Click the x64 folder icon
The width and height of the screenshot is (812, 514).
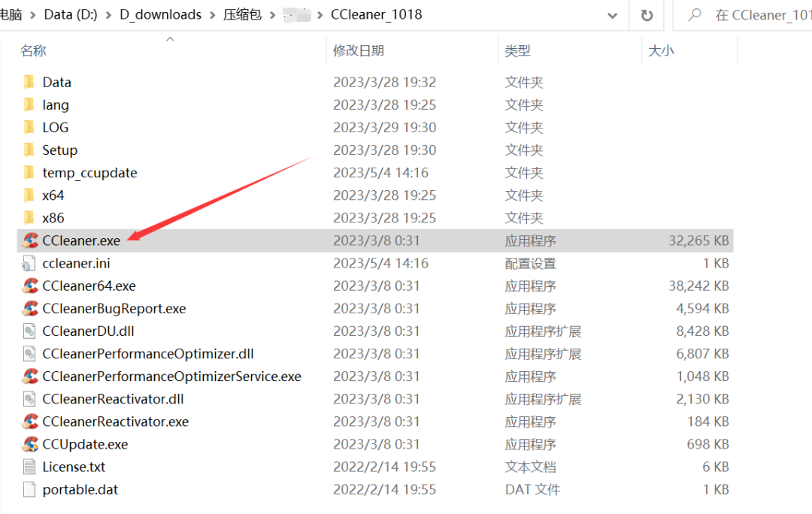tap(29, 195)
